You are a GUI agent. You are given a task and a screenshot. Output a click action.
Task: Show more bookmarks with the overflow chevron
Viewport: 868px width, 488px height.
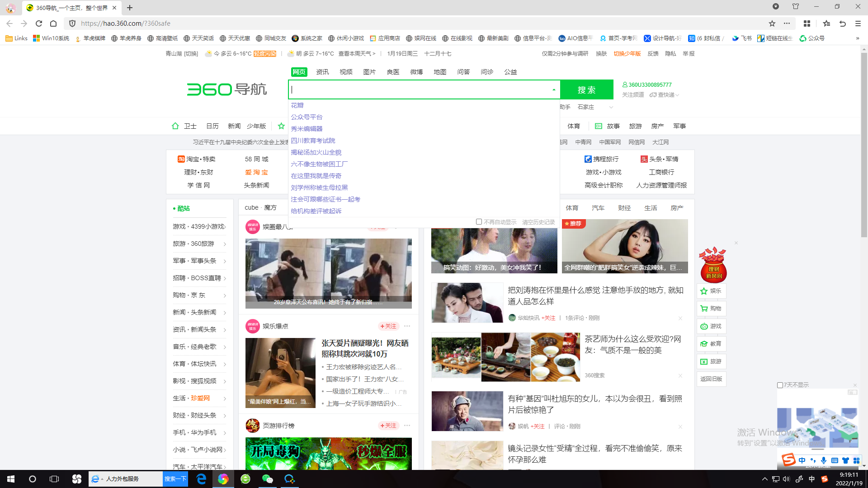[858, 38]
